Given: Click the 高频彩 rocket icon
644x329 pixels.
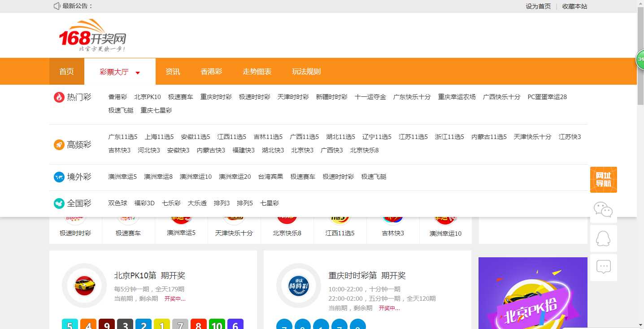Looking at the screenshot, I should 59,145.
